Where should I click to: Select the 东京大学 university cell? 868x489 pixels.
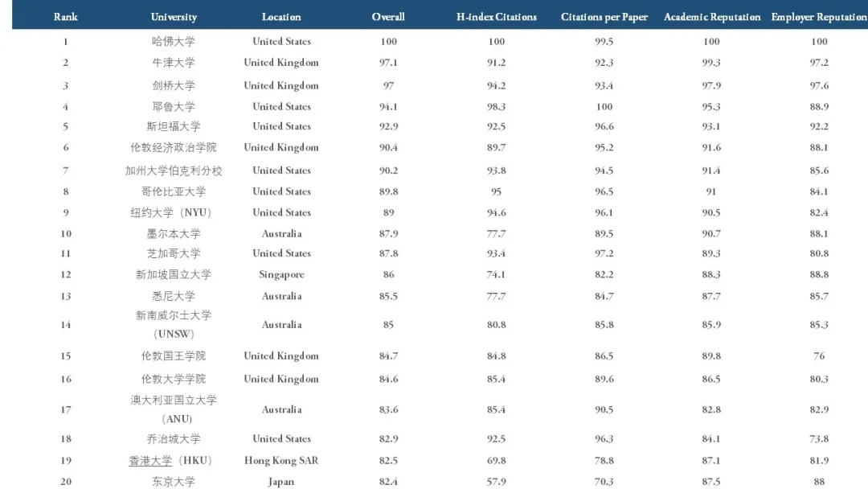click(x=174, y=482)
